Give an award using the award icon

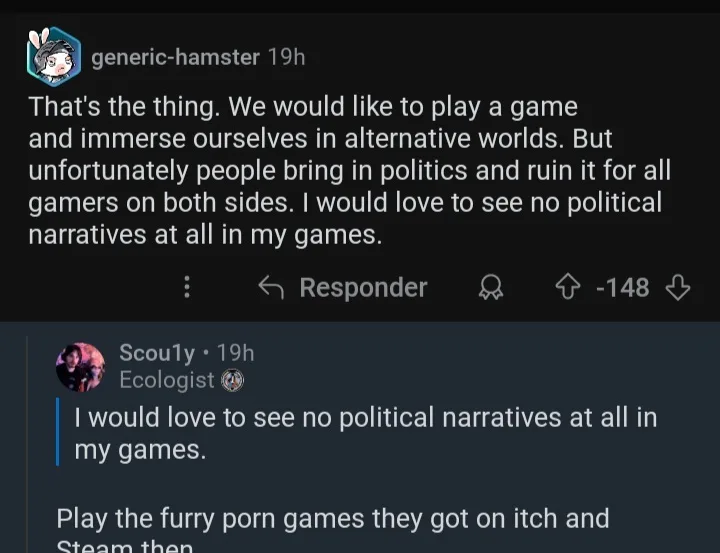click(x=490, y=288)
